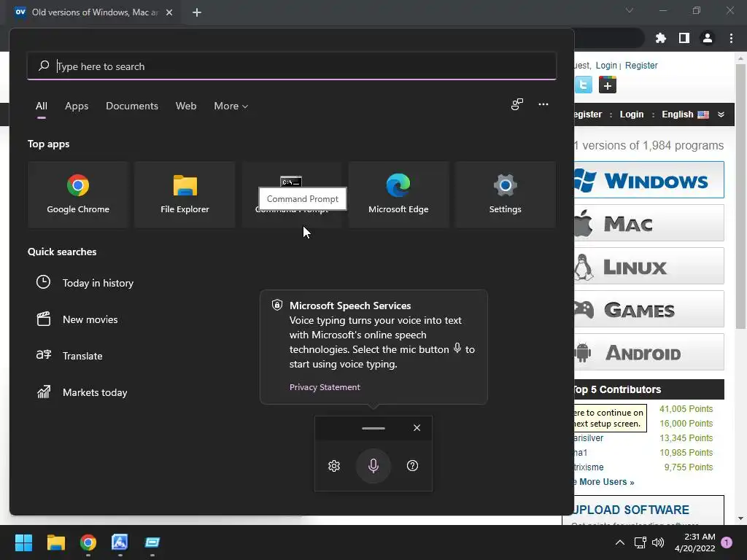
Task: Launch File Explorer from Top apps
Action: 185,195
